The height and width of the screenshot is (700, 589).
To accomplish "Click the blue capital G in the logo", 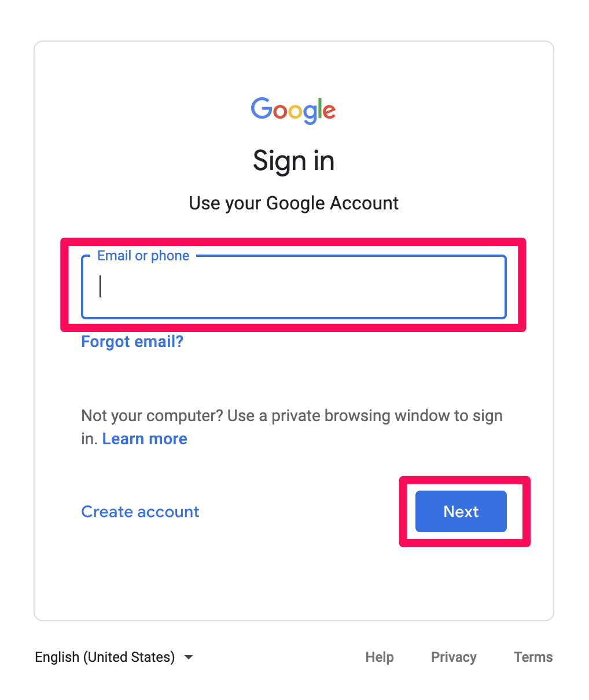I will (x=262, y=108).
